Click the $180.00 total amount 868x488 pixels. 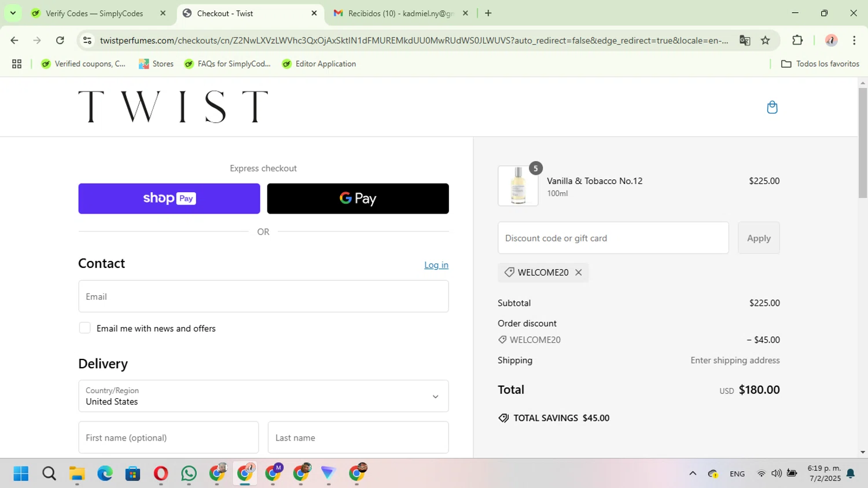tap(759, 390)
